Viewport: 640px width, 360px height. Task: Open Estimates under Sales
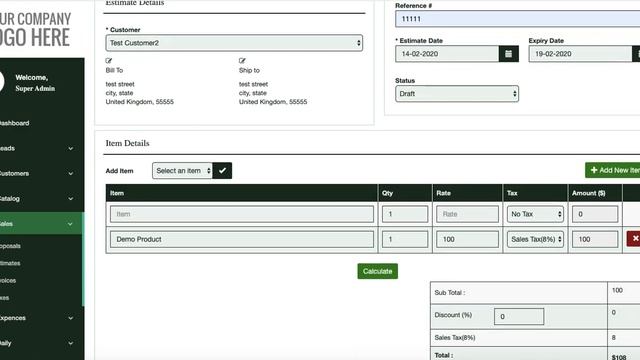[10, 263]
